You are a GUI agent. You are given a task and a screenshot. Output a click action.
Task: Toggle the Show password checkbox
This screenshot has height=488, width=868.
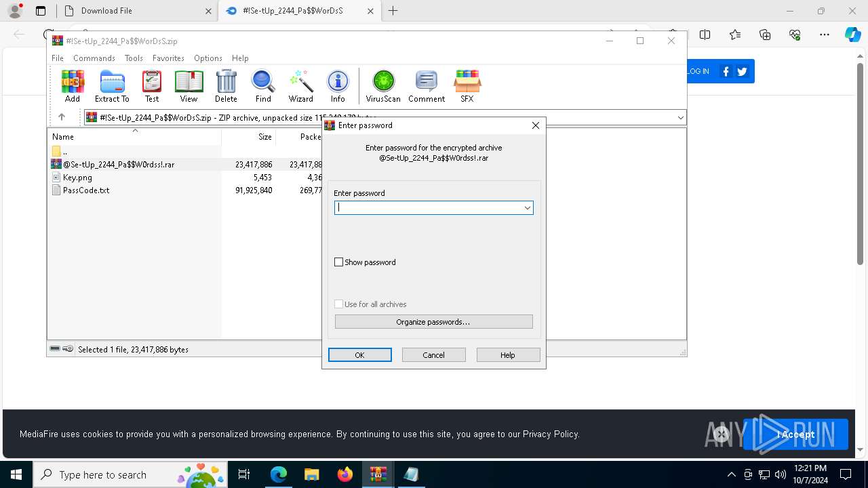pos(339,262)
